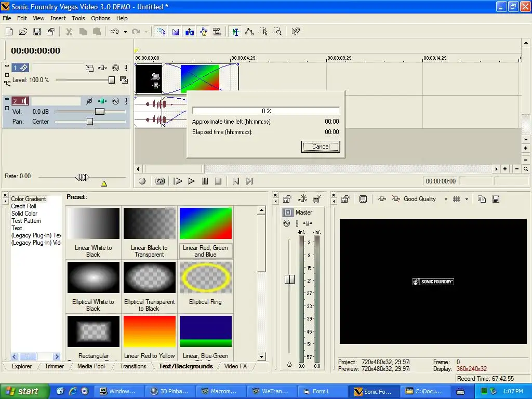Click the Cut scissors icon

pyautogui.click(x=69, y=32)
